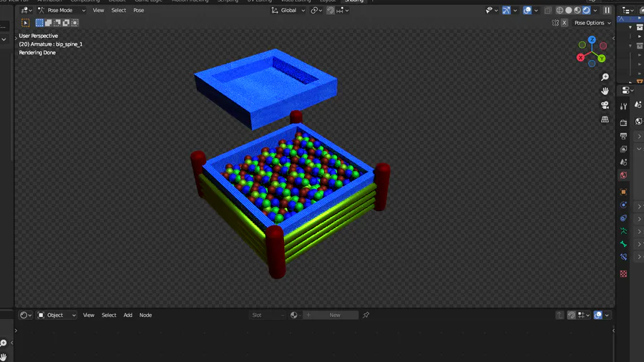This screenshot has width=644, height=362.
Task: Open Pose Options dropdown
Action: click(592, 23)
